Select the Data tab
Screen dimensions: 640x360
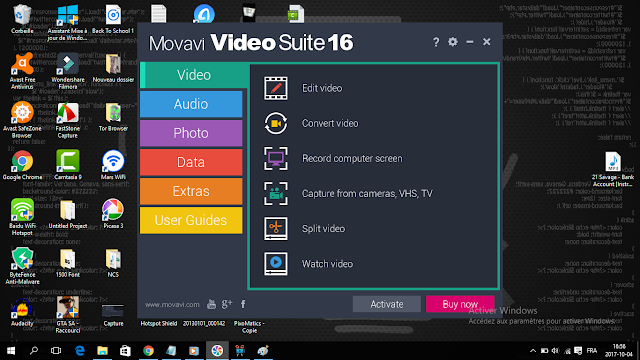(191, 162)
